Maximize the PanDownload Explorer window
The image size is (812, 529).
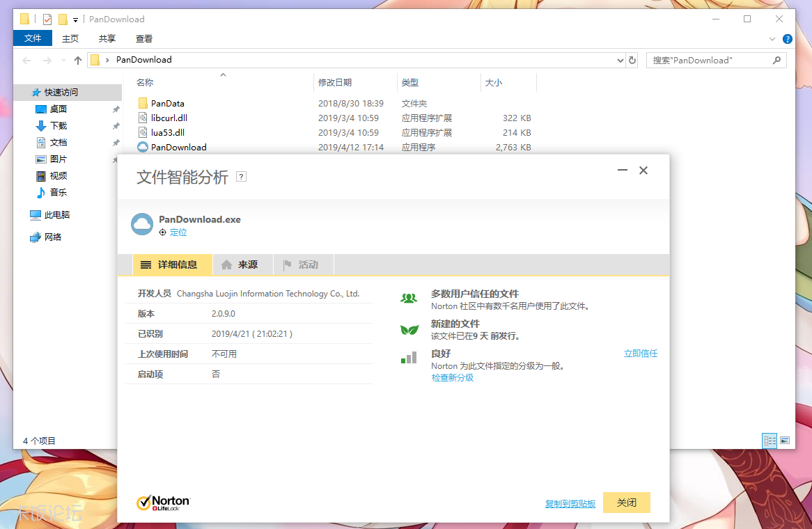click(x=747, y=19)
